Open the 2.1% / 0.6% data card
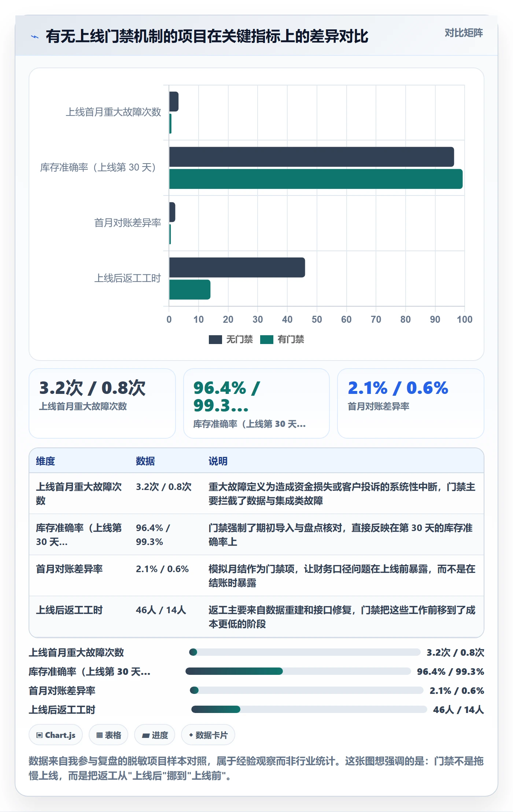The width and height of the screenshot is (513, 812). (x=411, y=403)
